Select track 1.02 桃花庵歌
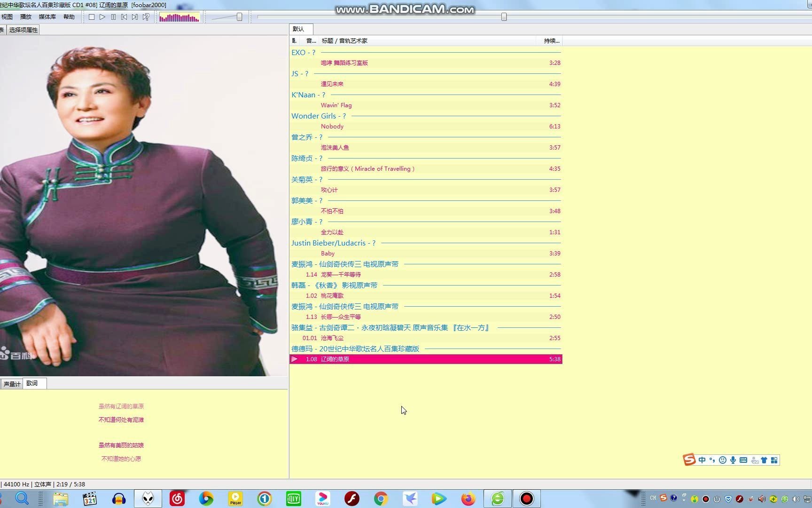The width and height of the screenshot is (812, 508). tap(426, 296)
